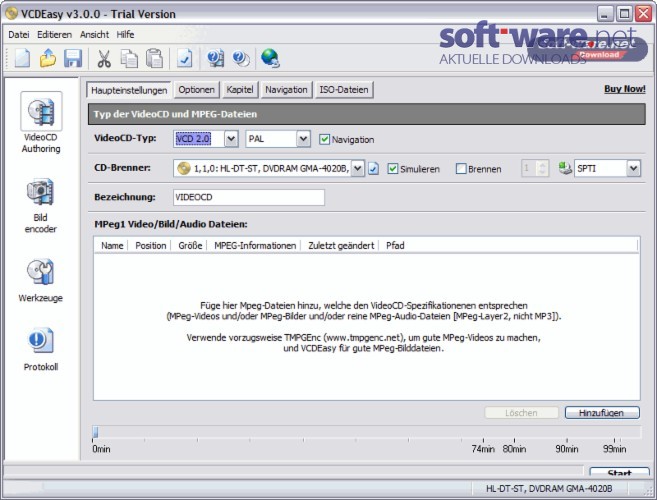Click the checkmark document toolbar icon
The width and height of the screenshot is (657, 500).
tap(184, 58)
